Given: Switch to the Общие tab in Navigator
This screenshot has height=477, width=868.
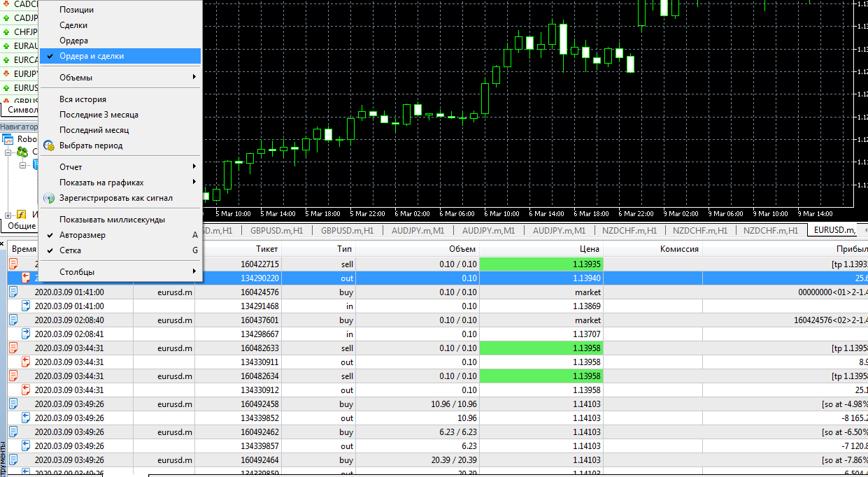Looking at the screenshot, I should [21, 227].
